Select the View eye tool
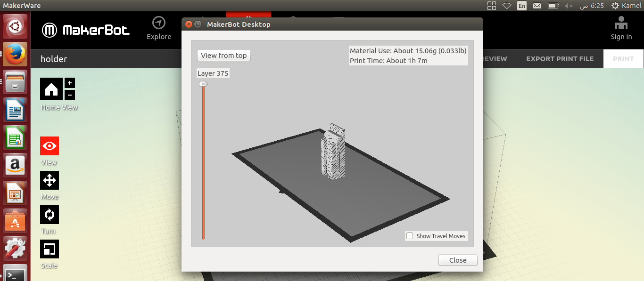 (50, 146)
